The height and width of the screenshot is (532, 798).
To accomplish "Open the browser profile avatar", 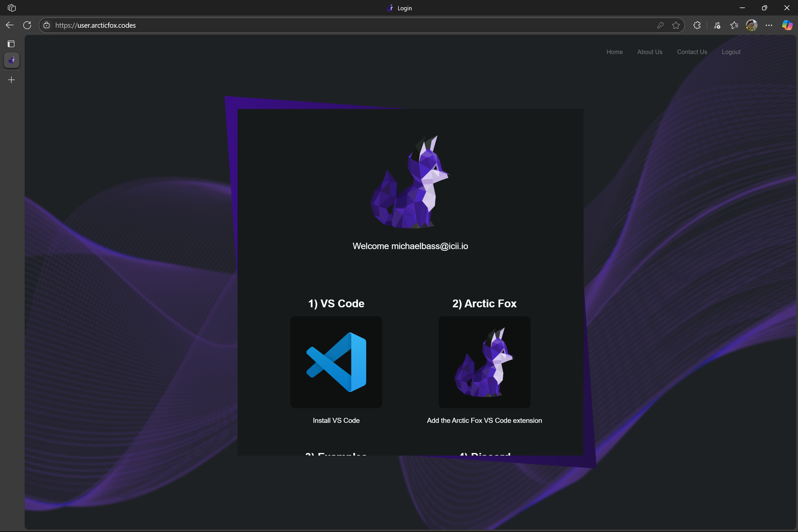I will pyautogui.click(x=751, y=25).
